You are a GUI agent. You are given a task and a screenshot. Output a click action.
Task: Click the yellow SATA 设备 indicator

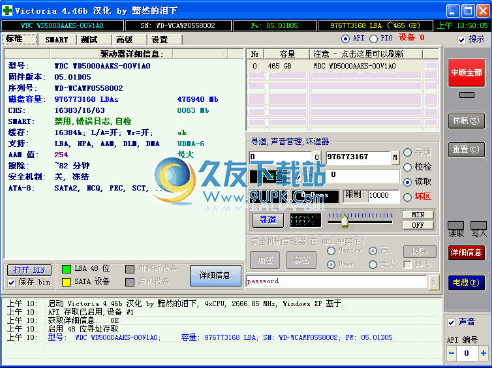(67, 282)
